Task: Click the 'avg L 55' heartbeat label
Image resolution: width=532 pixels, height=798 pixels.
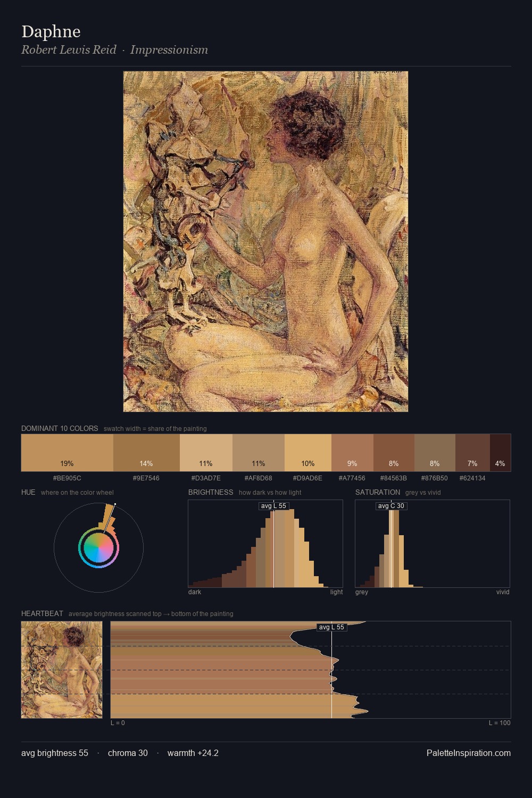Action: [331, 627]
